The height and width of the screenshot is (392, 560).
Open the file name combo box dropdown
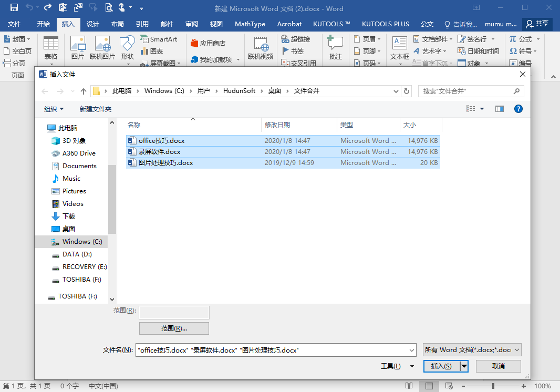click(412, 350)
